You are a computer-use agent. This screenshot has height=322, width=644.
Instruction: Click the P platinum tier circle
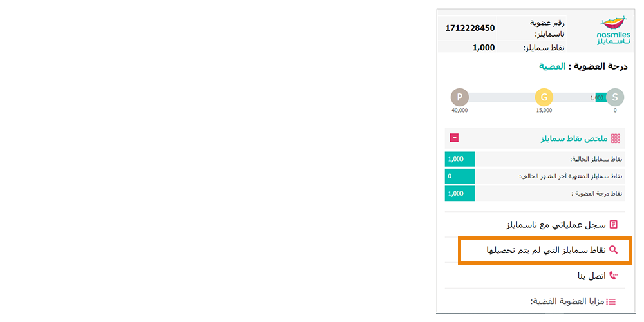[460, 97]
